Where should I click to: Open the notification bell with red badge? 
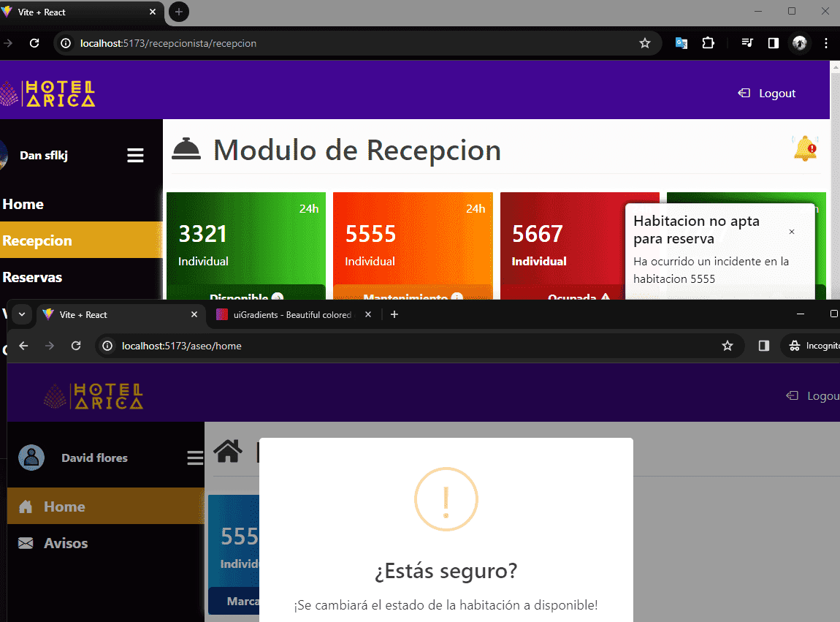(x=805, y=148)
